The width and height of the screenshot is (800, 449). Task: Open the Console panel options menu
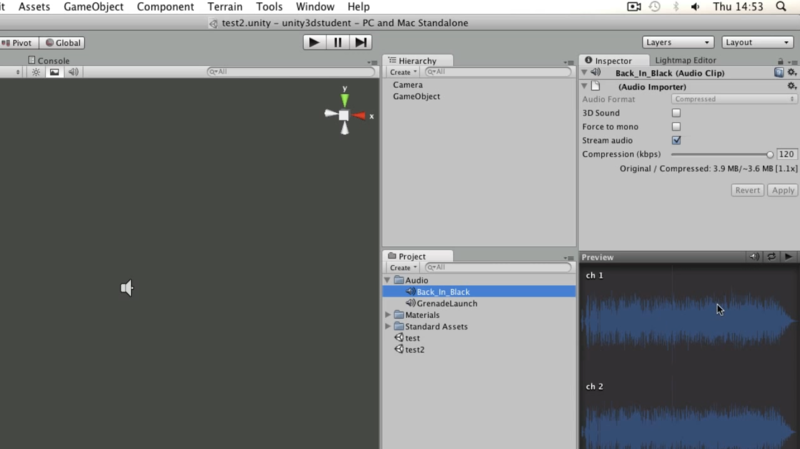coord(372,63)
